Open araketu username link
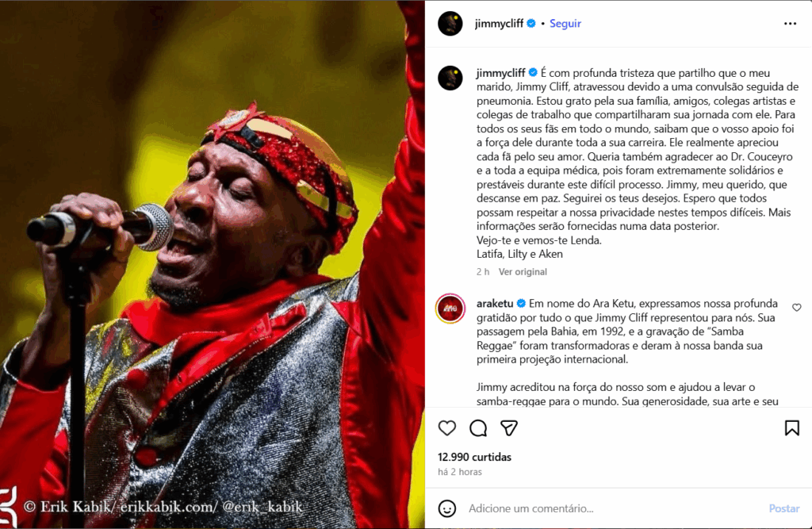 point(495,304)
